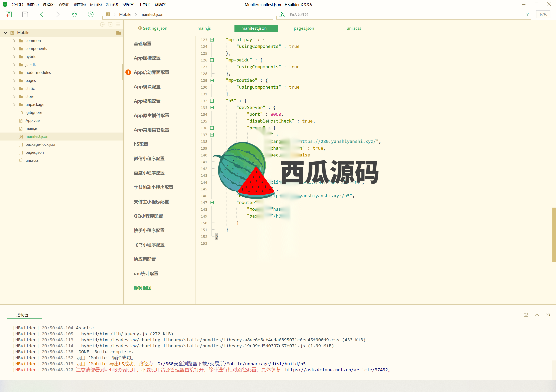Image resolution: width=556 pixels, height=392 pixels.
Task: Click the project icon in breadcrumb bar
Action: pyautogui.click(x=108, y=15)
